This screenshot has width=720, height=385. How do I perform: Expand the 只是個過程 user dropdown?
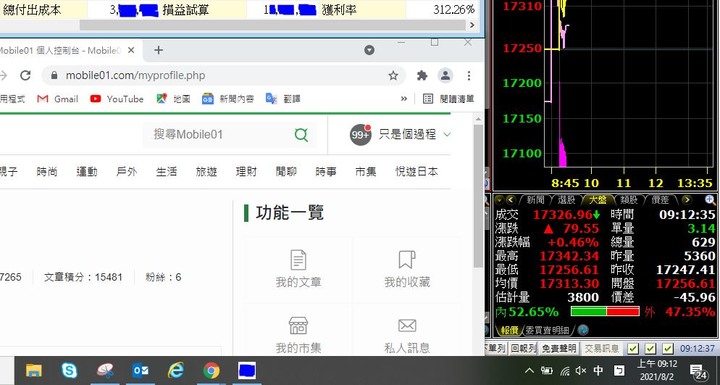pyautogui.click(x=447, y=135)
